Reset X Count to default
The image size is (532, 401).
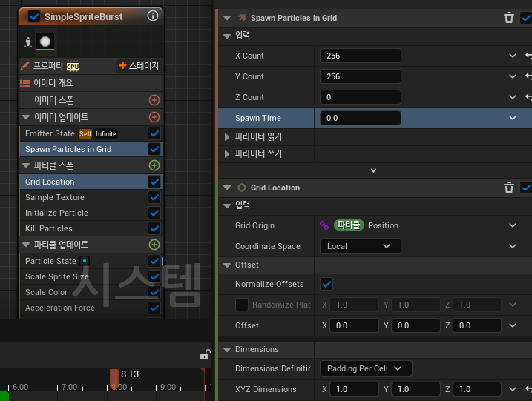(528, 56)
